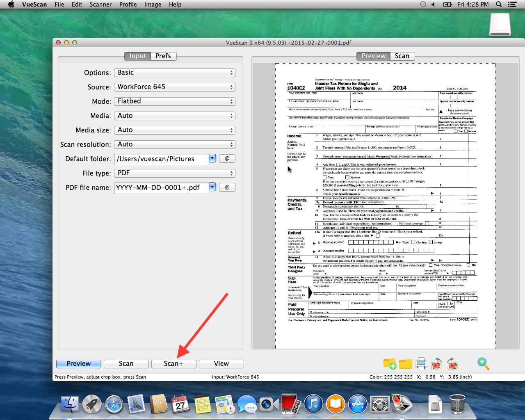This screenshot has width=525, height=420.
Task: Open the Scanner menu in the menu bar
Action: (100, 5)
